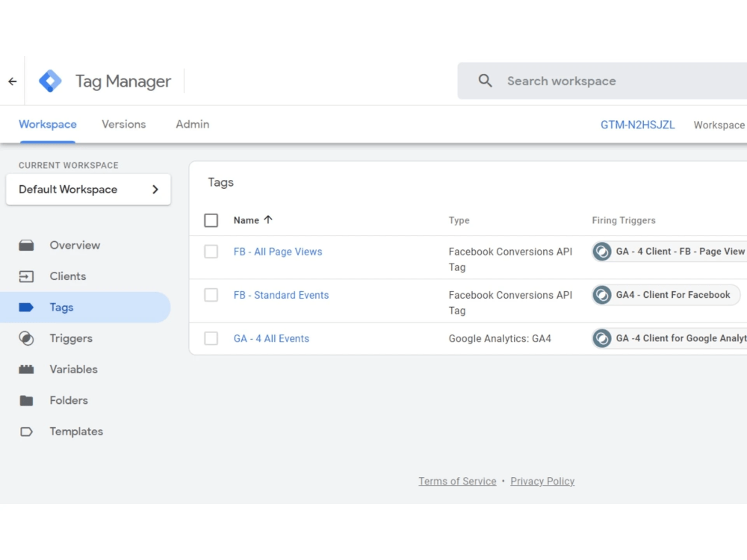Click the Tag Manager title text
This screenshot has width=747, height=560.
(123, 81)
